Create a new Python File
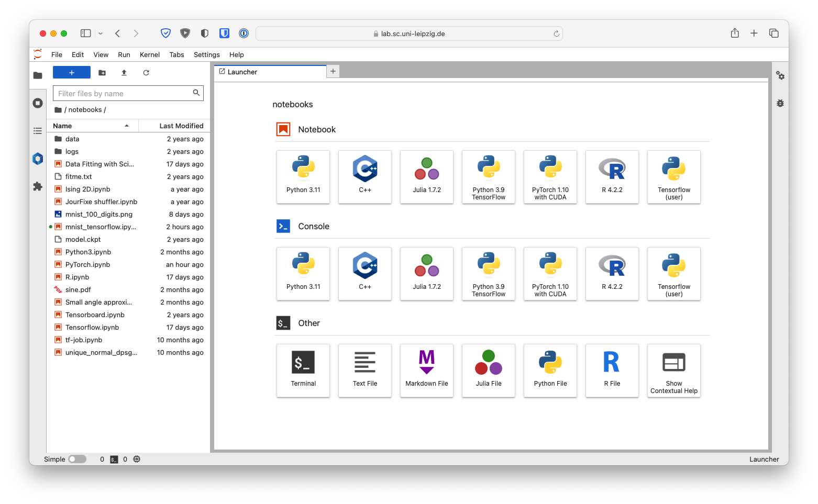 click(x=550, y=371)
